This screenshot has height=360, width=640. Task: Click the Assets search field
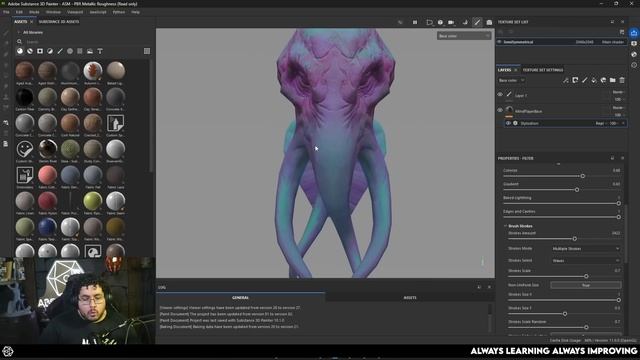84,42
